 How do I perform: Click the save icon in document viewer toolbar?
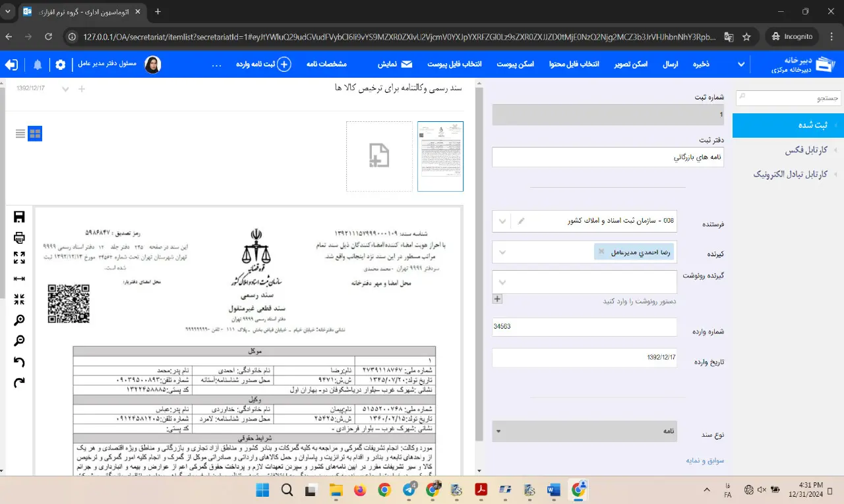[x=19, y=217]
